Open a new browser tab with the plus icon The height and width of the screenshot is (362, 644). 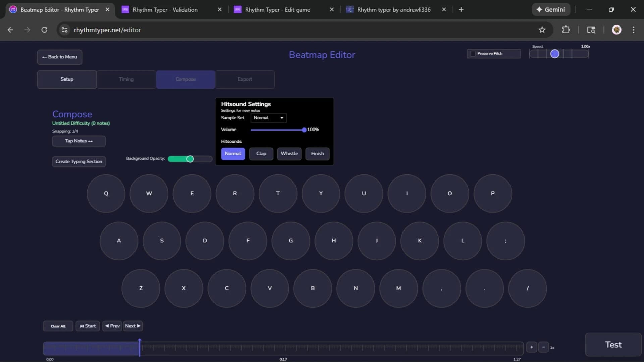(461, 9)
